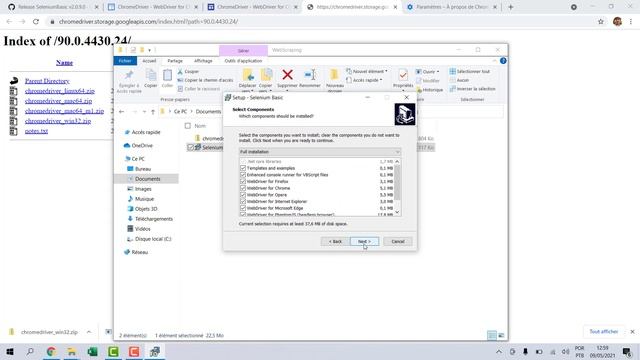The height and width of the screenshot is (360, 640).
Task: Click the Back button in setup dialog
Action: tap(335, 241)
